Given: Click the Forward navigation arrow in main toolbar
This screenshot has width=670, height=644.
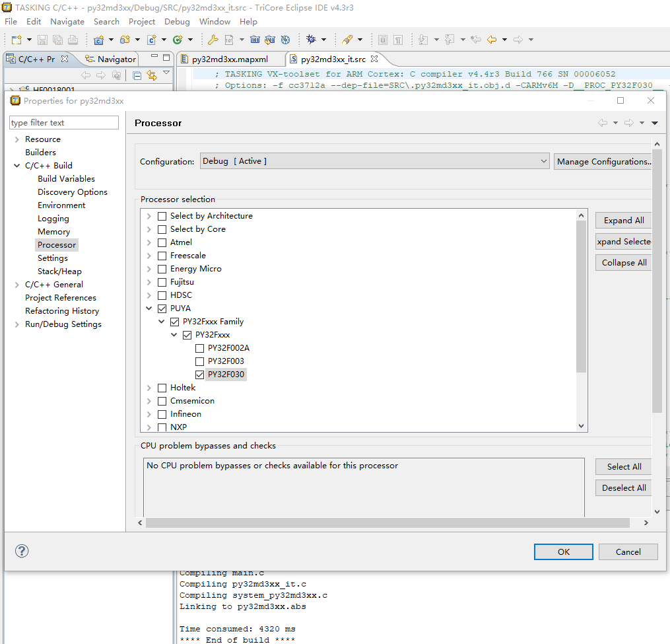Looking at the screenshot, I should point(518,40).
